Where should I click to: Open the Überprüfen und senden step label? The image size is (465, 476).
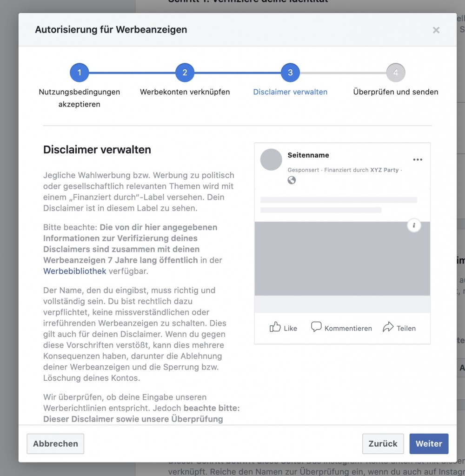[x=395, y=92]
